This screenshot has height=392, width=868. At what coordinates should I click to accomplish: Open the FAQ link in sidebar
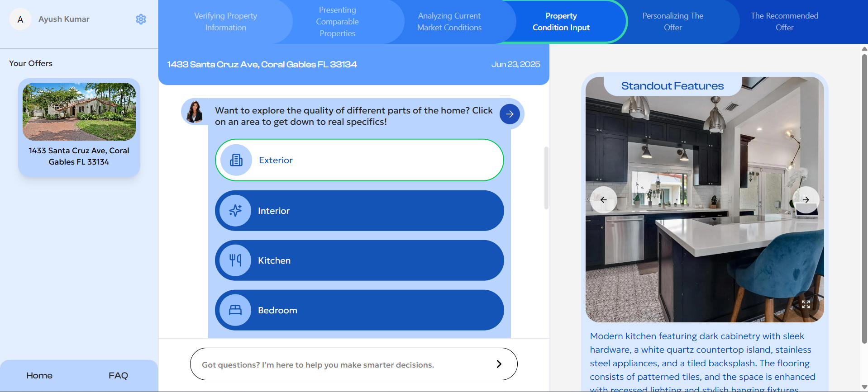pyautogui.click(x=118, y=375)
